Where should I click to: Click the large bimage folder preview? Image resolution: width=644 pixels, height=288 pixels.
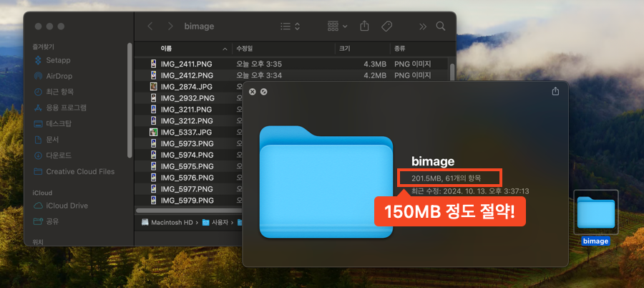326,182
